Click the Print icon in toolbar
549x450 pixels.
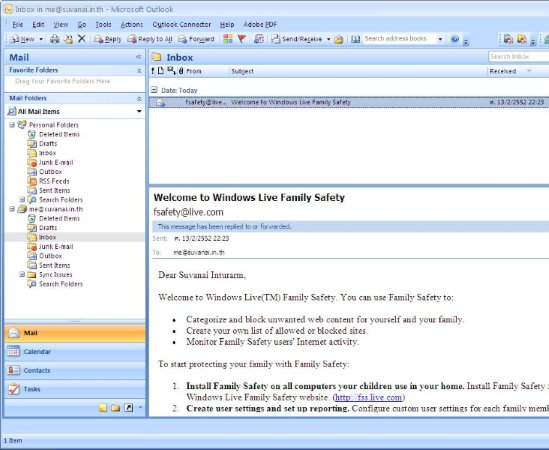54,39
